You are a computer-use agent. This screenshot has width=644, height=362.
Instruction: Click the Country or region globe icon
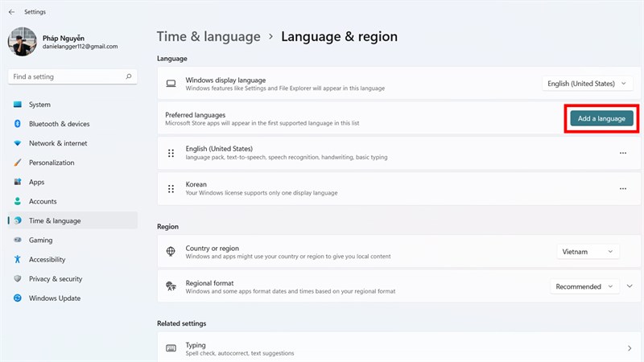[x=171, y=251]
